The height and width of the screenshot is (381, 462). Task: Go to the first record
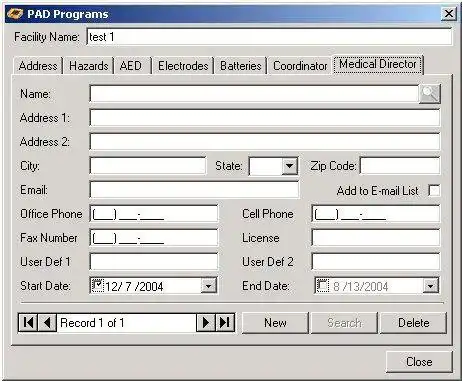[28, 322]
